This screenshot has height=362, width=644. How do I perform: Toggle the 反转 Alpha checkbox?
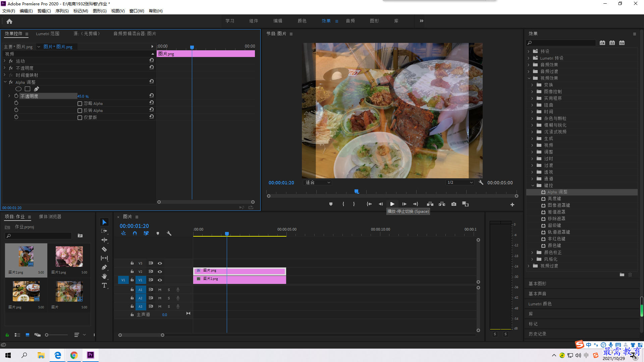tap(80, 111)
